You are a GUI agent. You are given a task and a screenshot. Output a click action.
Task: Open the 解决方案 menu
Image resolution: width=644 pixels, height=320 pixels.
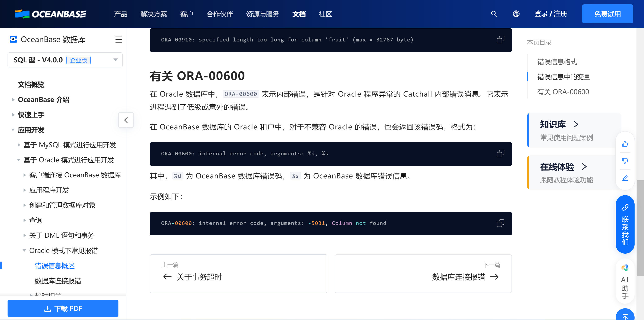[x=154, y=14]
